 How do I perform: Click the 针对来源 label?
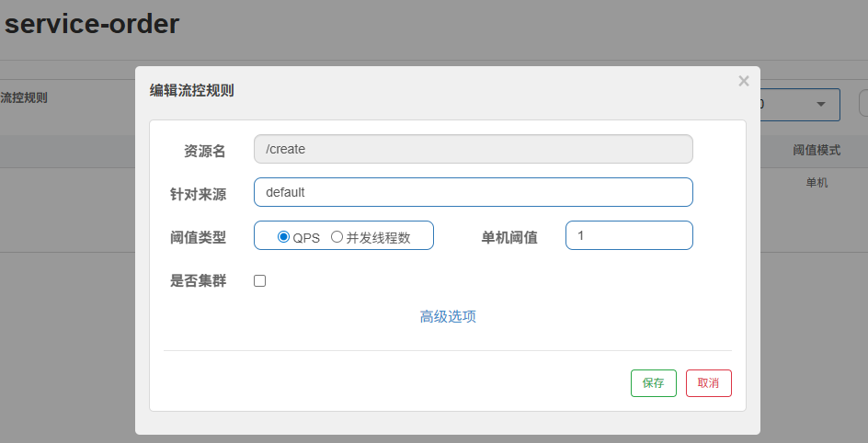pyautogui.click(x=198, y=195)
